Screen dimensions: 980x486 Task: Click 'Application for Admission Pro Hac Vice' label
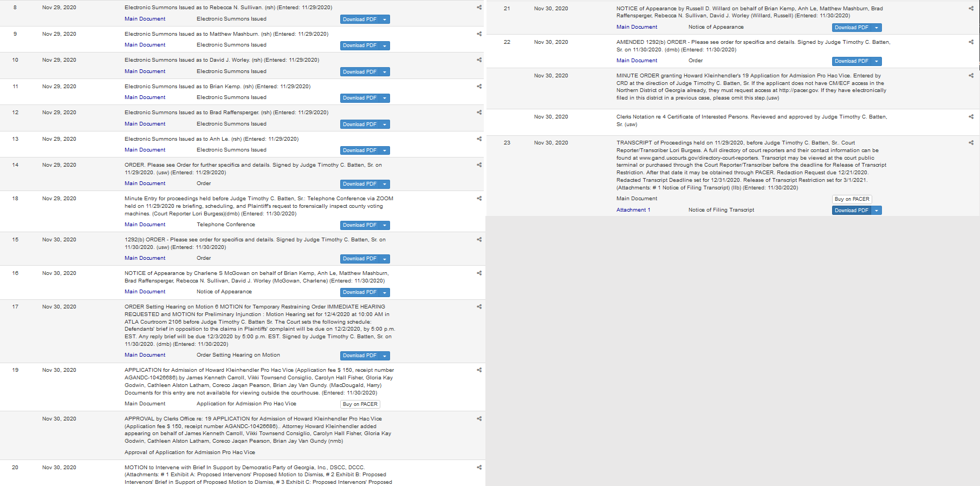pyautogui.click(x=246, y=404)
